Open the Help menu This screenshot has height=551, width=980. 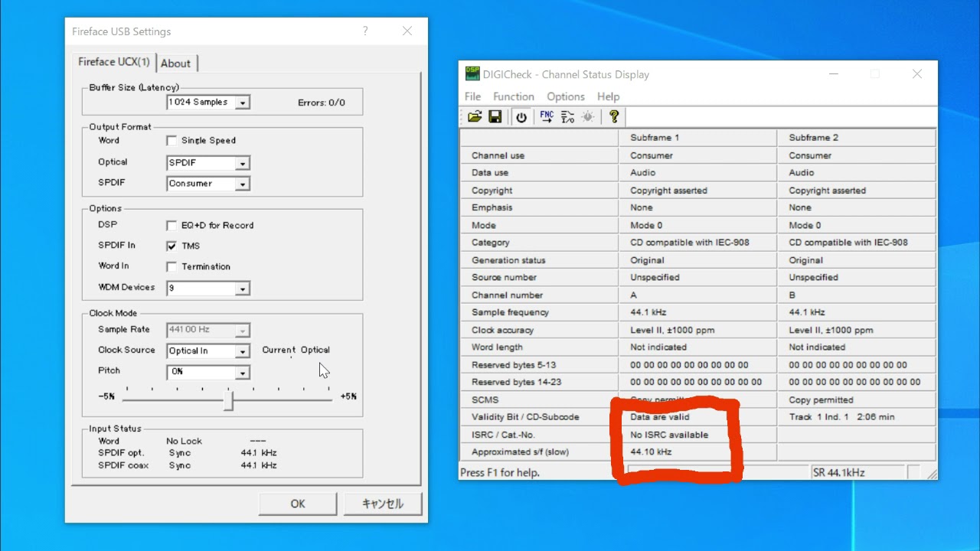coord(608,96)
